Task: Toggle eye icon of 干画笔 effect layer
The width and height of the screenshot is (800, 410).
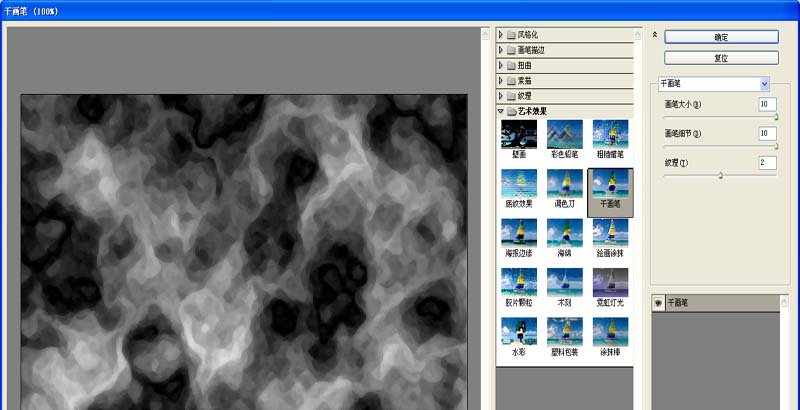Action: point(658,303)
